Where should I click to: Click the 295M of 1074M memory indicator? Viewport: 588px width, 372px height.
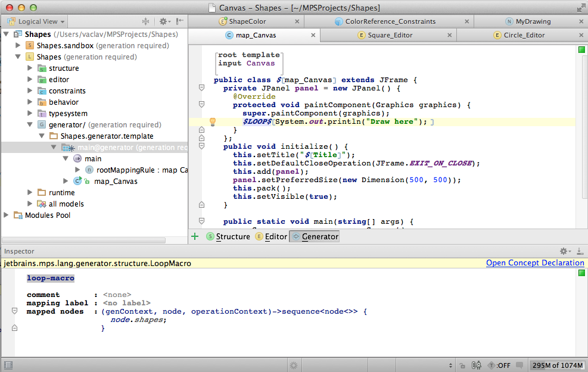[x=556, y=365]
